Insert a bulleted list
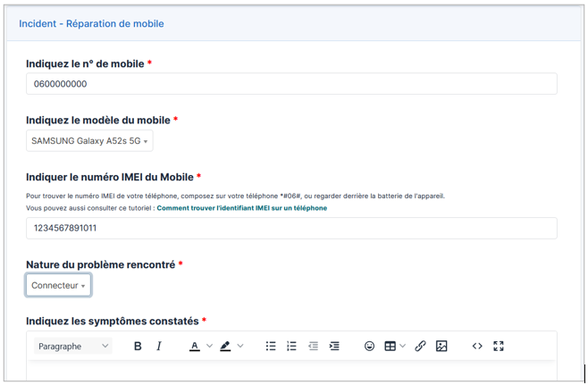Viewport: 588px width, 385px height. [x=271, y=347]
